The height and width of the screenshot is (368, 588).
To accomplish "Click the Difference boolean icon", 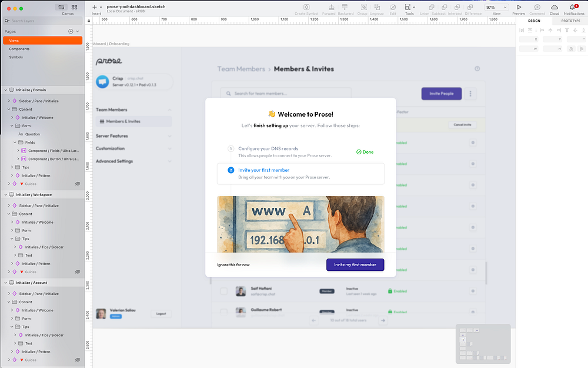I will click(470, 7).
